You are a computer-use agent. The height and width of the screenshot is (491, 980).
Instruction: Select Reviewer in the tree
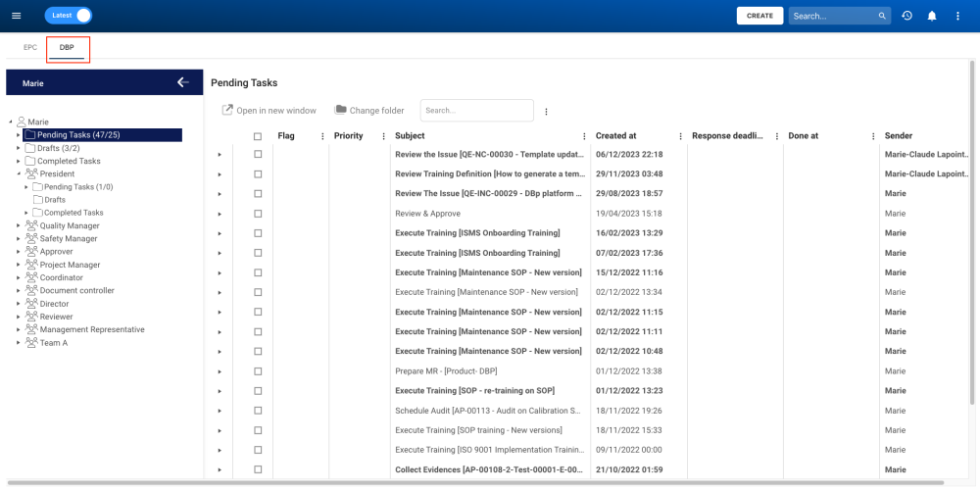(56, 317)
